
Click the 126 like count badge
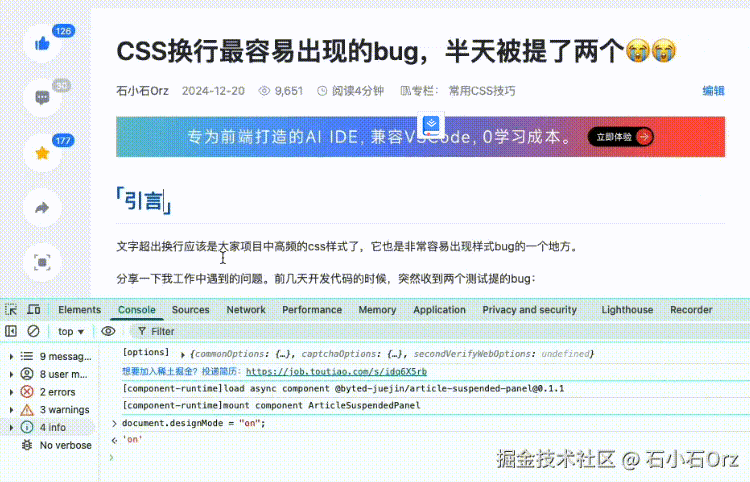point(64,31)
